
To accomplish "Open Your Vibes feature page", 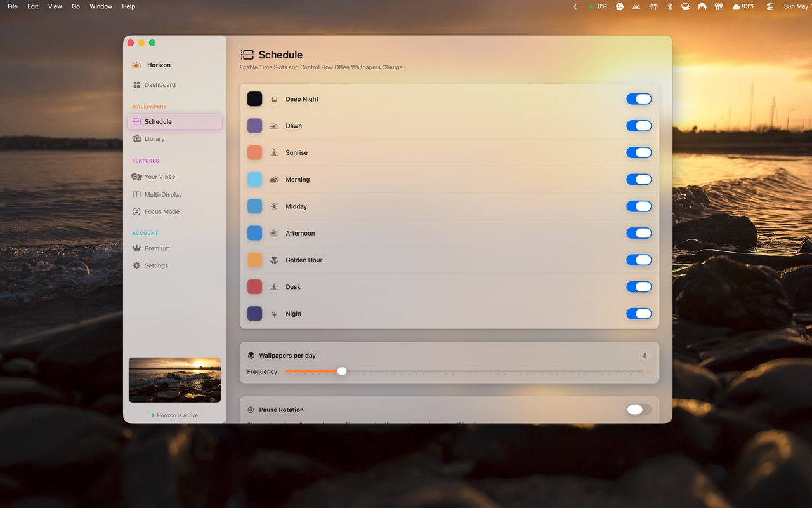I will [x=174, y=177].
